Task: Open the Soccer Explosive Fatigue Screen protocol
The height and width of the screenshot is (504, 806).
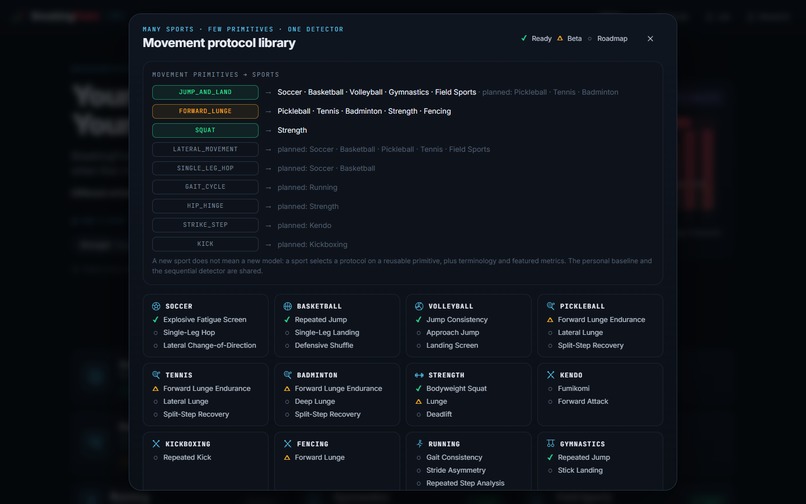Action: pos(205,319)
